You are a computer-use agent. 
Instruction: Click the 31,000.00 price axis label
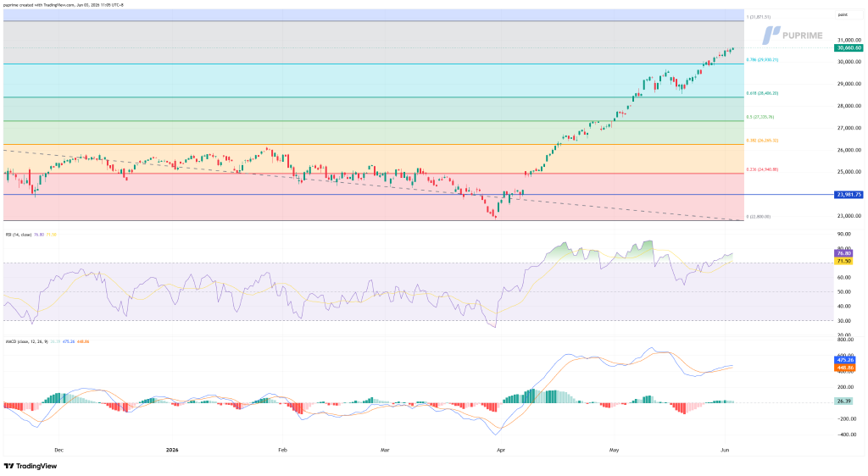[849, 41]
